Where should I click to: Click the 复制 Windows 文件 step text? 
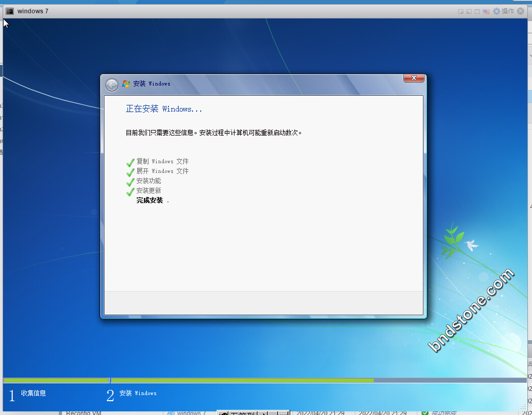point(162,161)
